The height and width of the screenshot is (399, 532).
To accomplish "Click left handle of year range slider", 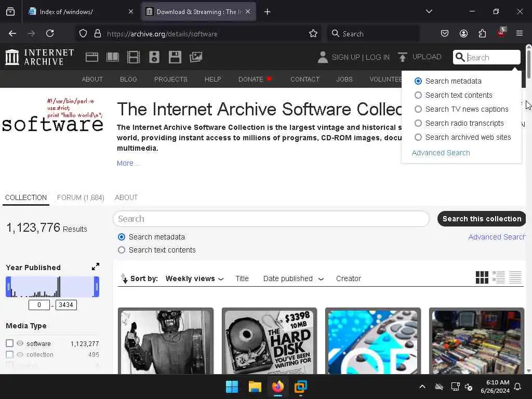I will point(8,287).
